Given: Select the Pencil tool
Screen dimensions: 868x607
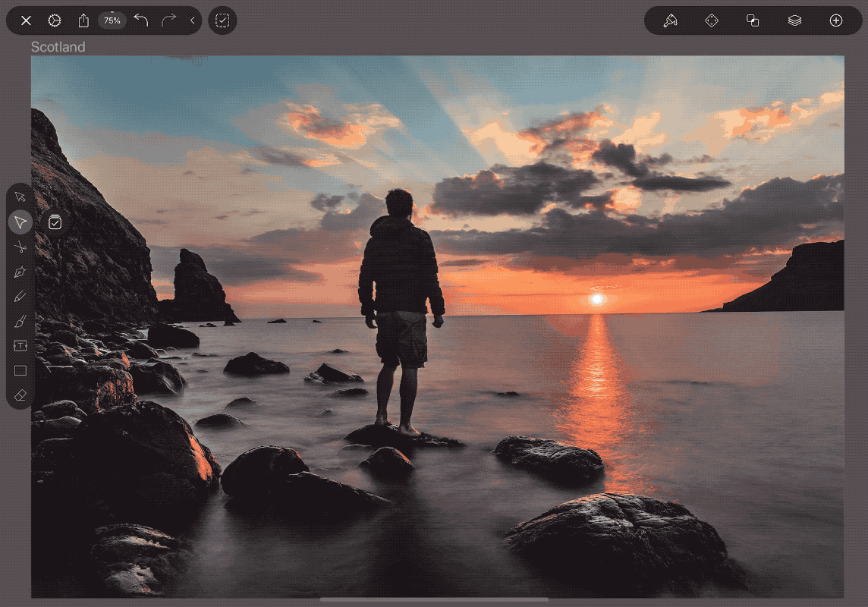Looking at the screenshot, I should (x=20, y=297).
